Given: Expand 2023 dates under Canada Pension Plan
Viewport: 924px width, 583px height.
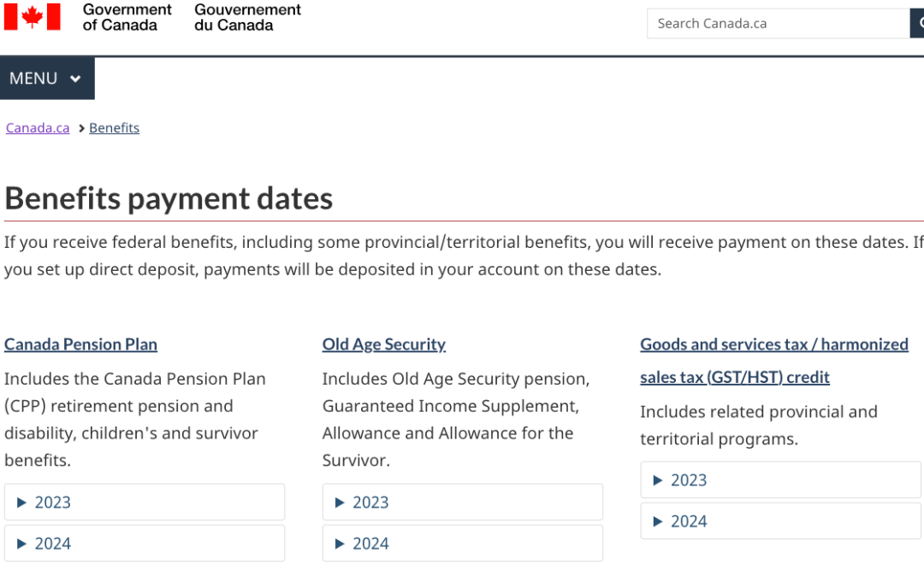Looking at the screenshot, I should click(x=144, y=503).
